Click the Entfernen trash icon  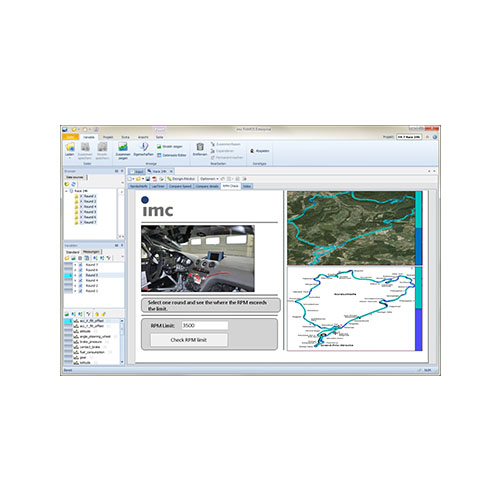click(200, 147)
